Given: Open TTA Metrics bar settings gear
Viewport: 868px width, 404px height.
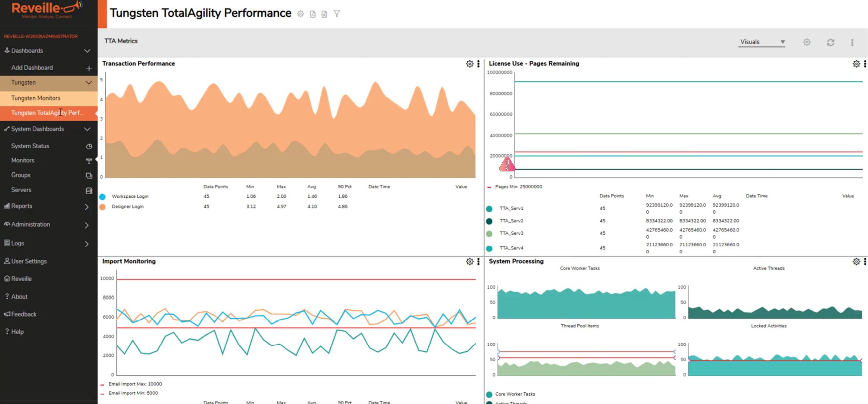Looking at the screenshot, I should (807, 42).
